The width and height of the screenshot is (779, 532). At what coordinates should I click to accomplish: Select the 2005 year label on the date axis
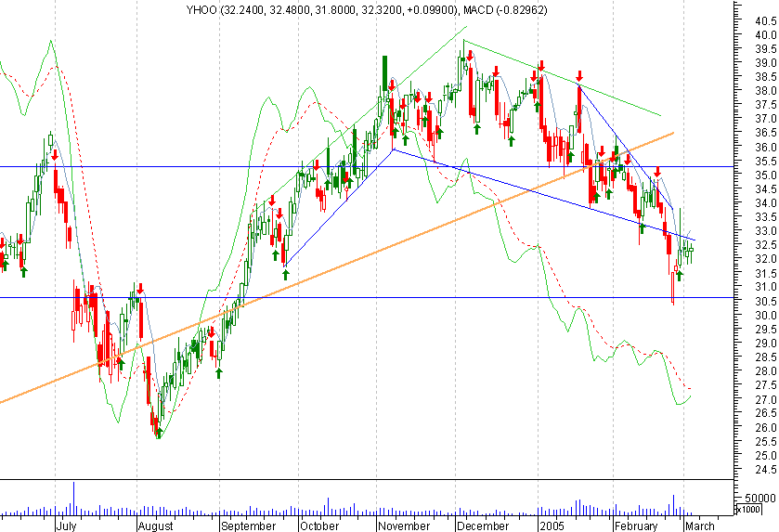point(552,526)
